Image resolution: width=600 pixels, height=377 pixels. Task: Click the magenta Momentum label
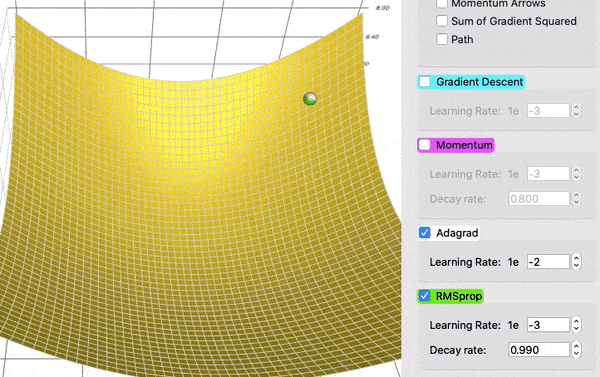pyautogui.click(x=464, y=145)
